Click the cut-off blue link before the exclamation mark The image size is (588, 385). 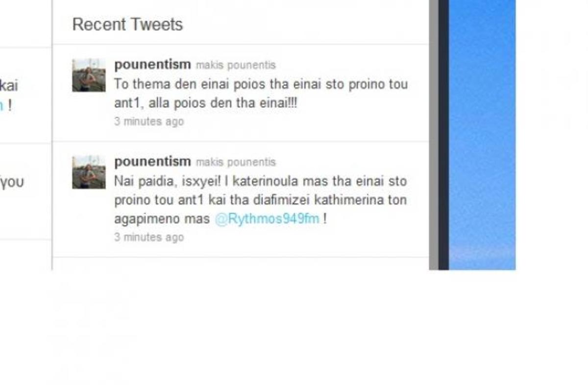(x=1, y=105)
